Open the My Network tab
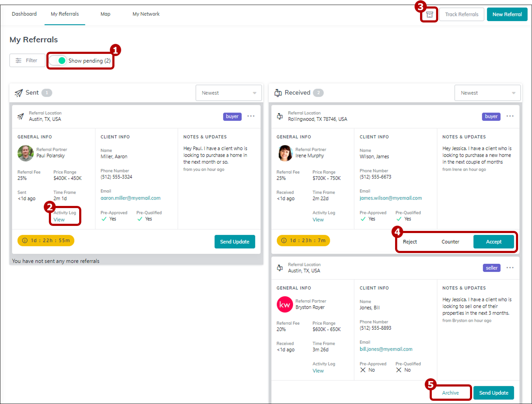The image size is (532, 404). pos(146,14)
